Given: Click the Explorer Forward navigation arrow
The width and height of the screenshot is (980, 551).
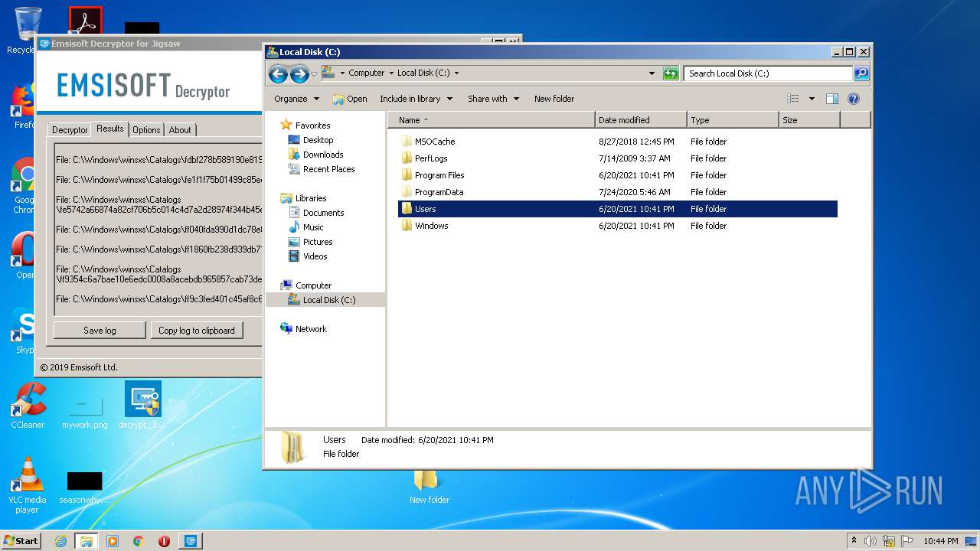Looking at the screenshot, I should point(299,73).
